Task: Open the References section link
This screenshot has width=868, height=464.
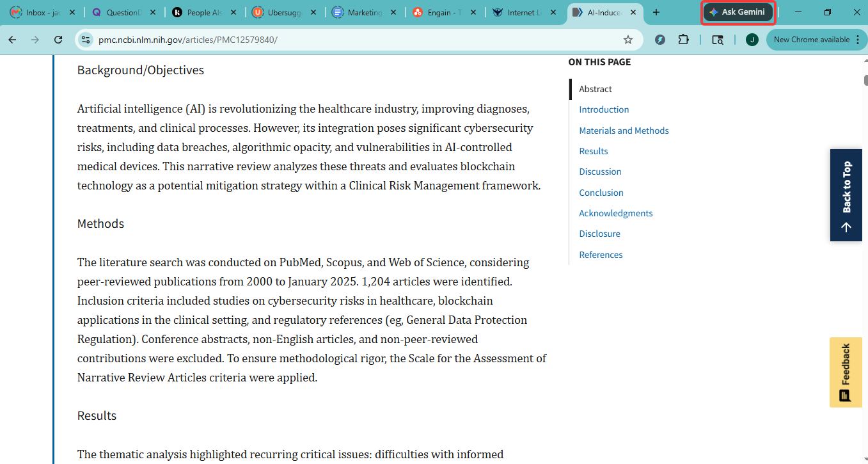Action: [601, 255]
